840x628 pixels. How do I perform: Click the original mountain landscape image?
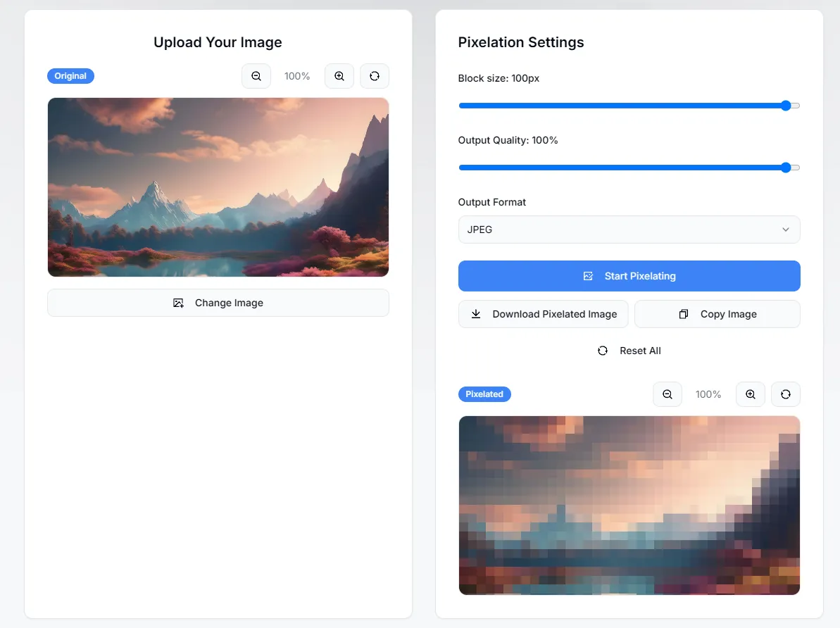click(218, 187)
